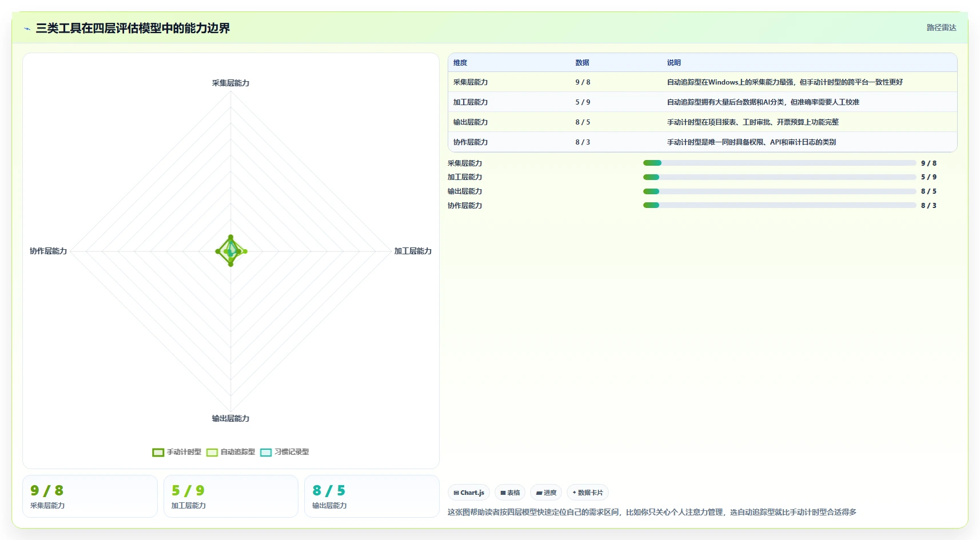Click the radar polygon at the chart center
The image size is (980, 540).
(x=231, y=251)
